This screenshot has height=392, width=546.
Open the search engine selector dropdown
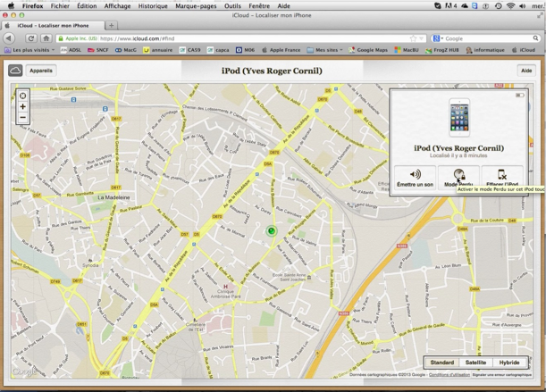coord(438,38)
